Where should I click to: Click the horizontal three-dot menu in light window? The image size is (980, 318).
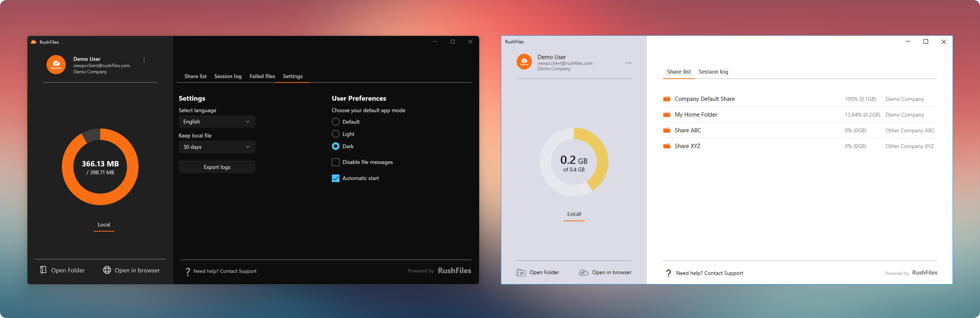pos(628,63)
